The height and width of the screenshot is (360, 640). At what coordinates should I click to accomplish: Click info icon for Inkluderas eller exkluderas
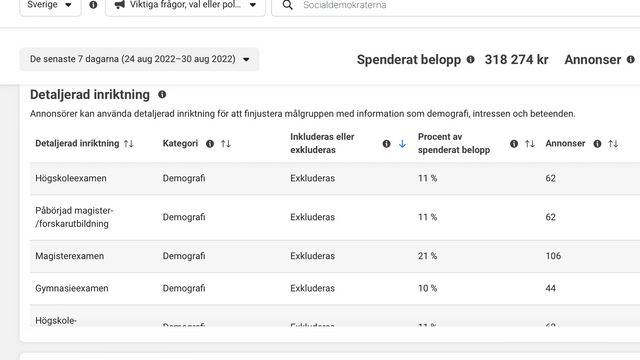click(387, 144)
